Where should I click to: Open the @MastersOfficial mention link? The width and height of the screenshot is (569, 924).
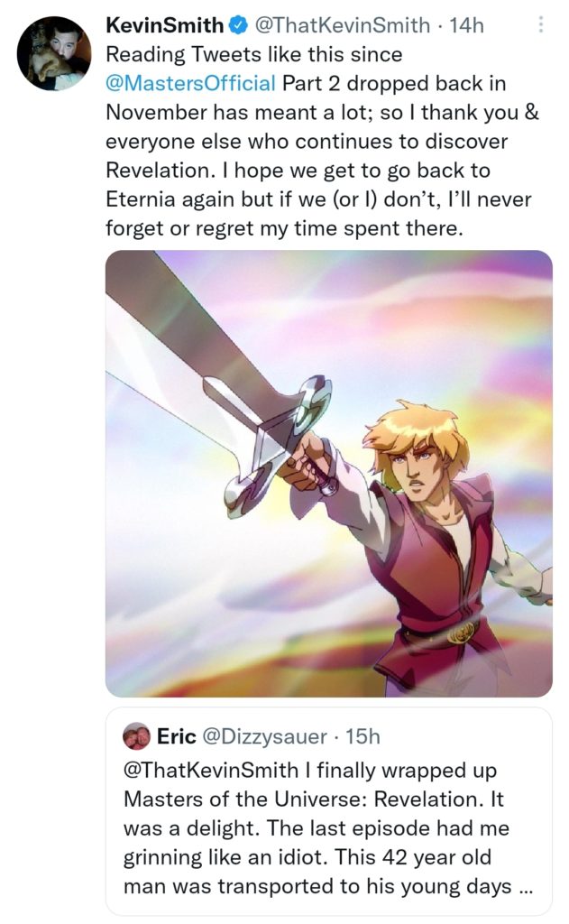191,84
